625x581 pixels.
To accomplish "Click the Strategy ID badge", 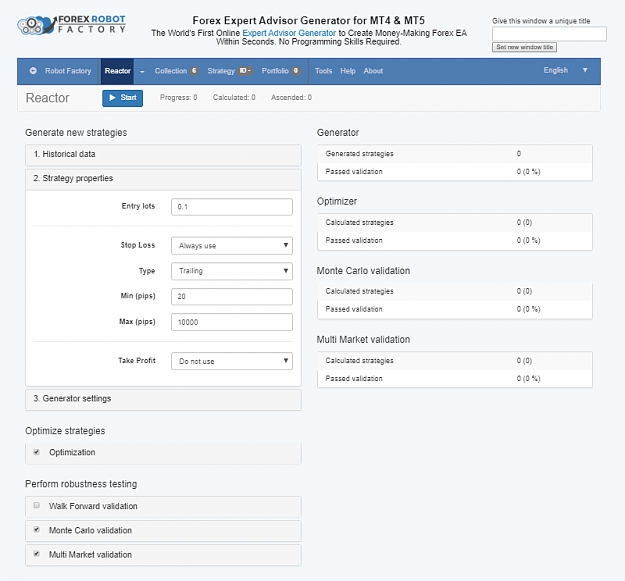I will [x=246, y=71].
